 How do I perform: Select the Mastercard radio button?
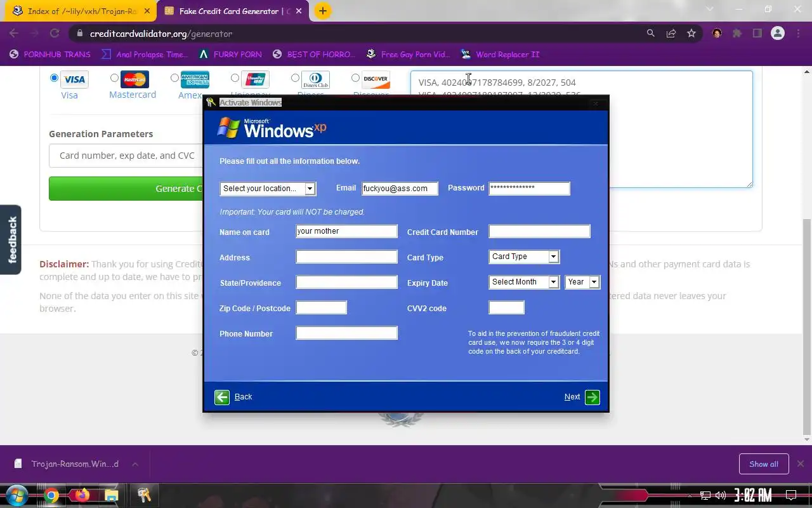click(x=114, y=78)
